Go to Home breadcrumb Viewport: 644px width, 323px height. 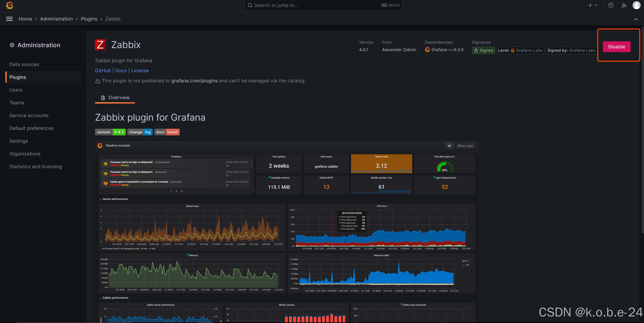click(x=26, y=19)
